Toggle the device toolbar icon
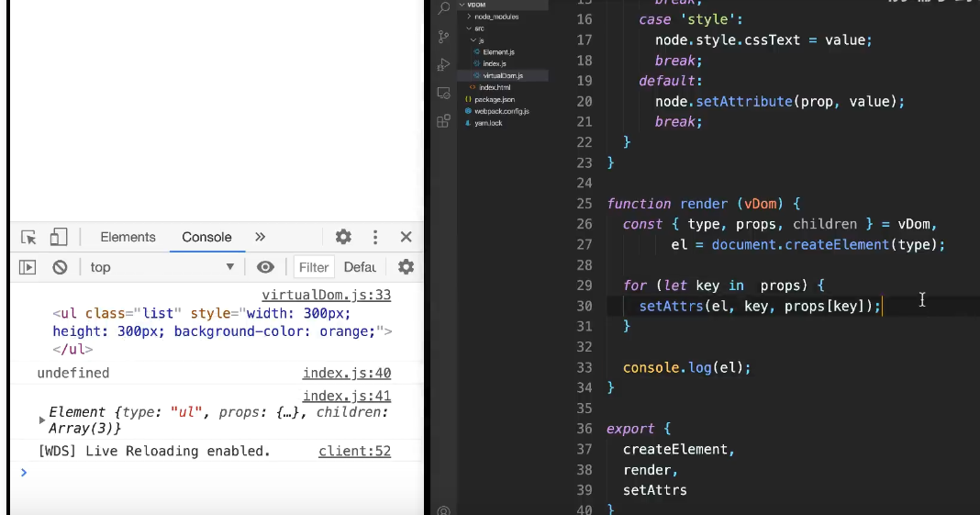Screen dimensions: 980x515 tap(58, 237)
